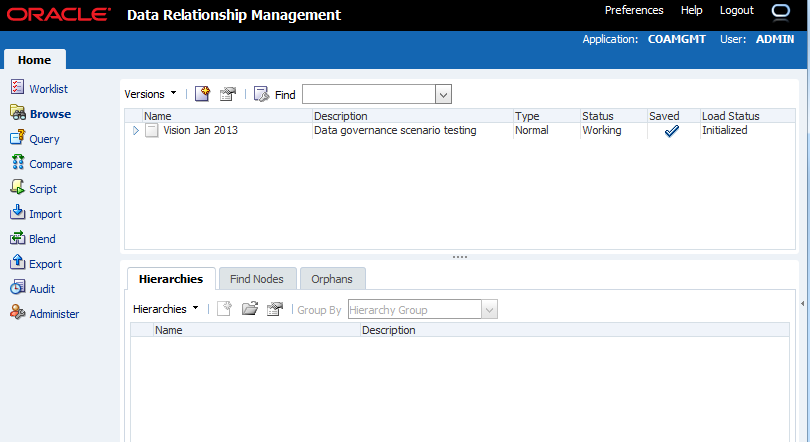Click the Query icon

(18, 137)
